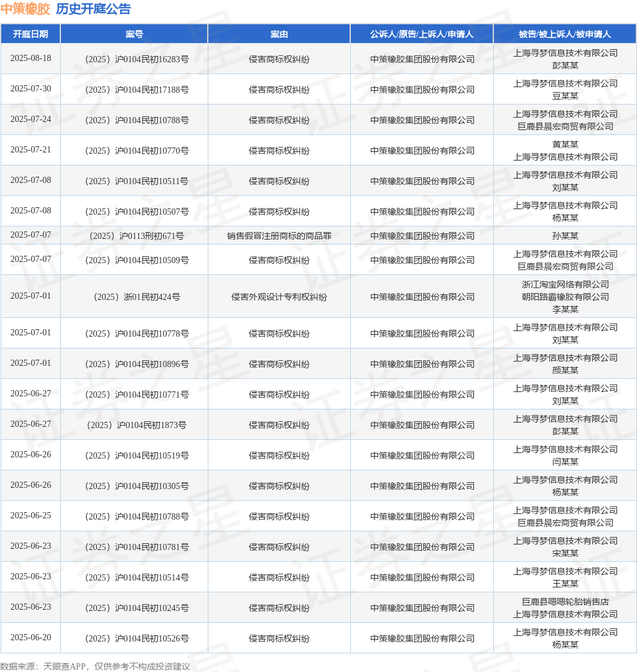Click defendant name 宋某某
The width and height of the screenshot is (637, 672).
(x=565, y=553)
